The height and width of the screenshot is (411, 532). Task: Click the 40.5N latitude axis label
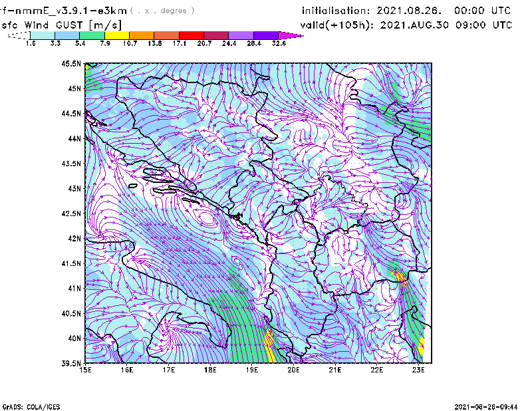pos(71,314)
